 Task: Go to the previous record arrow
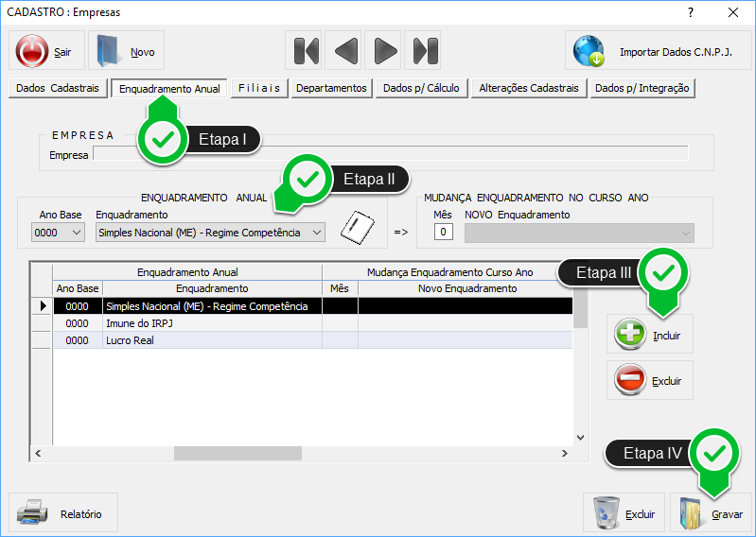(x=344, y=50)
